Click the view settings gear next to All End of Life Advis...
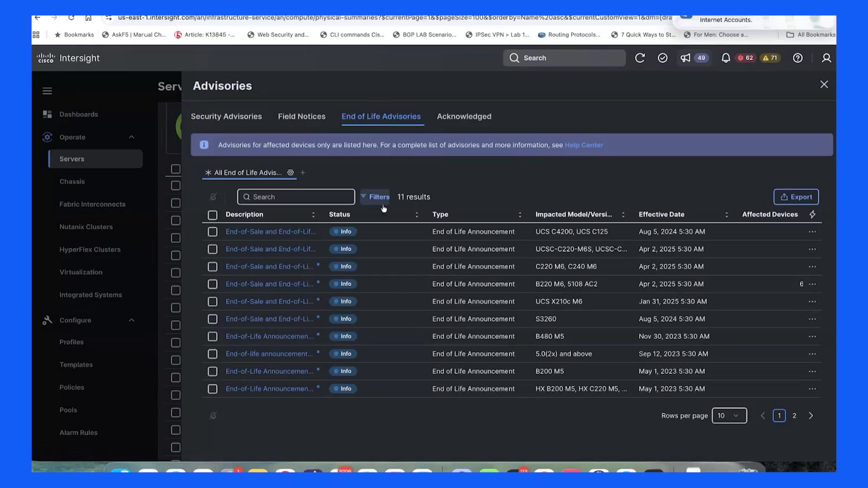 tap(291, 172)
